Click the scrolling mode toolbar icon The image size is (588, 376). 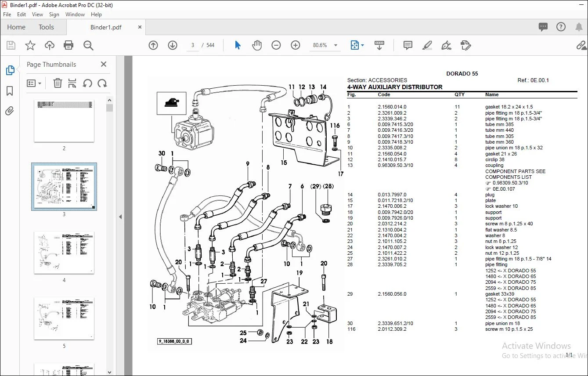pyautogui.click(x=379, y=45)
